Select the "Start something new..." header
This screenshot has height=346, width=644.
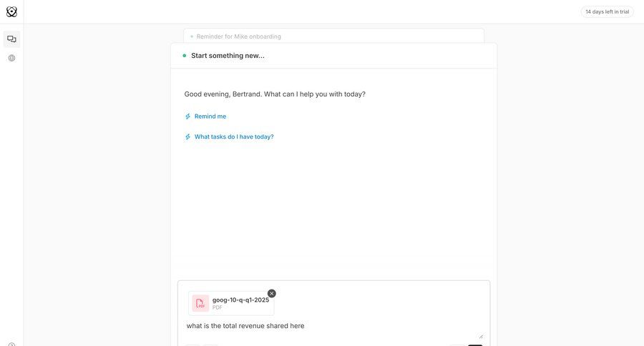click(228, 56)
